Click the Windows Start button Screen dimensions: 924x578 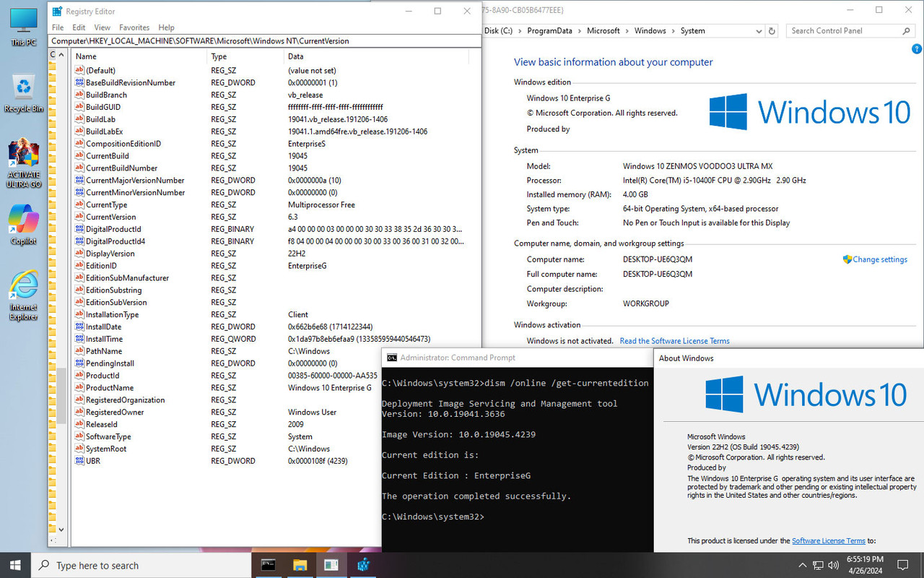coord(15,565)
